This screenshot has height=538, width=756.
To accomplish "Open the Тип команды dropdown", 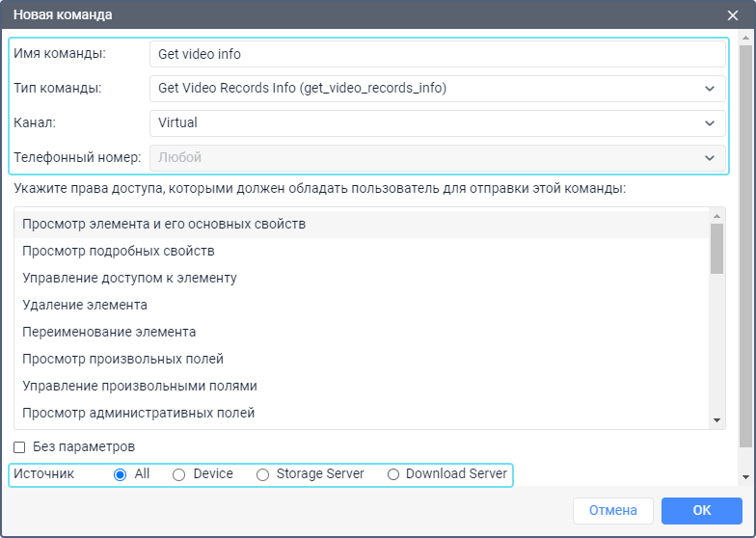I will click(x=437, y=89).
